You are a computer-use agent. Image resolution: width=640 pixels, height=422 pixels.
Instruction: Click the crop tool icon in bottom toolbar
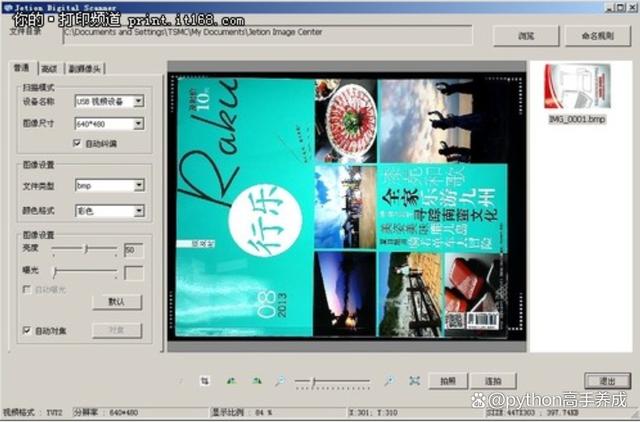[204, 381]
